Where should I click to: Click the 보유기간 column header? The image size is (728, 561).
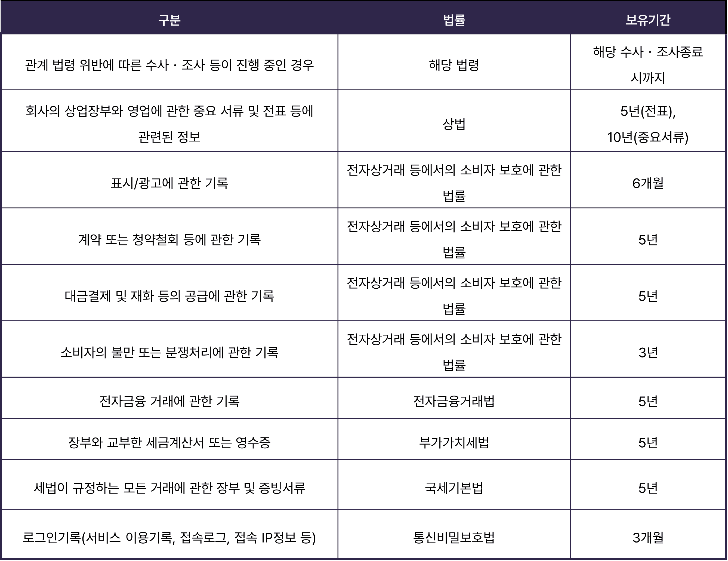(x=648, y=20)
